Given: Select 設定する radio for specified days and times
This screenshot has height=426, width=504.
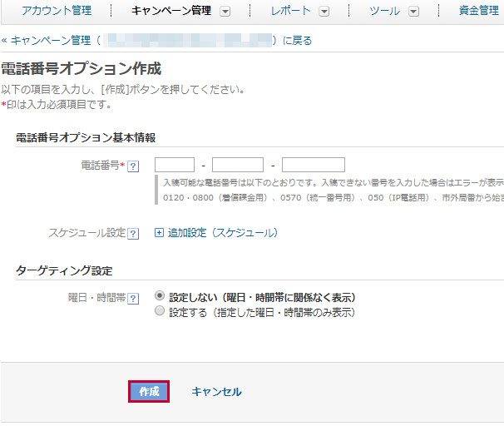Looking at the screenshot, I should point(160,312).
